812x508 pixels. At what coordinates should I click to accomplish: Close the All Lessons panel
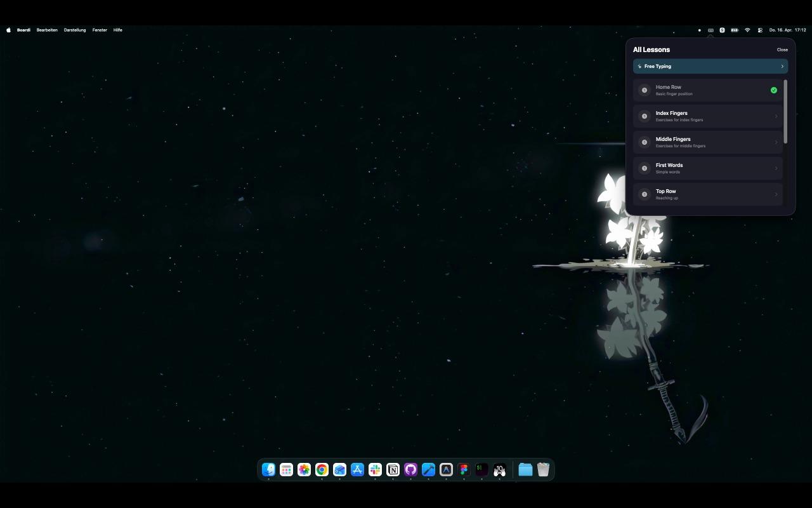(x=782, y=50)
